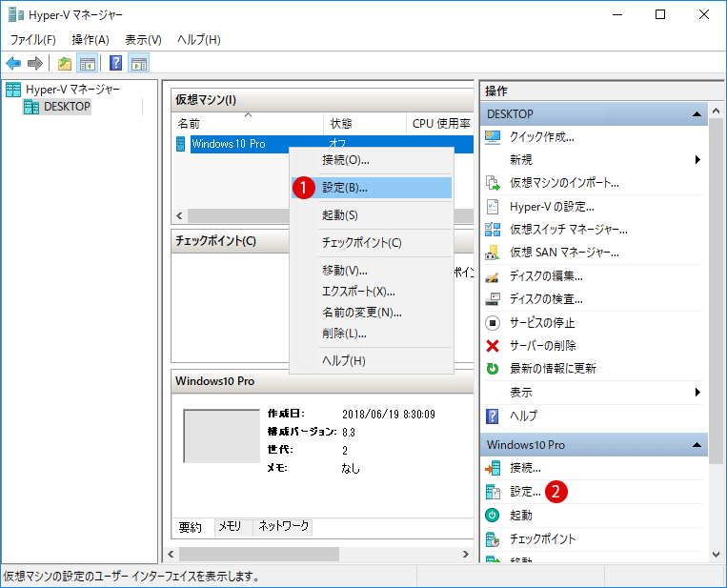727x588 pixels.
Task: Click the green 最新の情報に更新 refresh icon
Action: [x=493, y=369]
